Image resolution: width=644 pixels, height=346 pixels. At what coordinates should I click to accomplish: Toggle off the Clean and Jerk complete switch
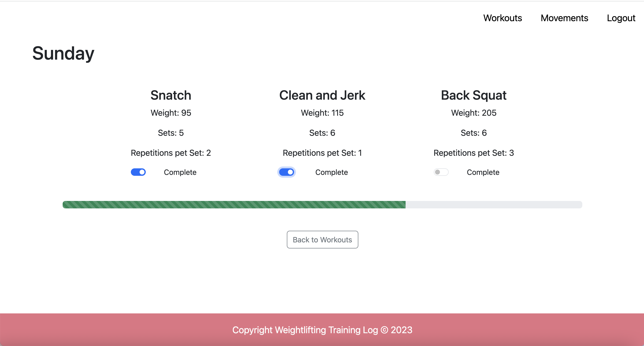tap(287, 172)
